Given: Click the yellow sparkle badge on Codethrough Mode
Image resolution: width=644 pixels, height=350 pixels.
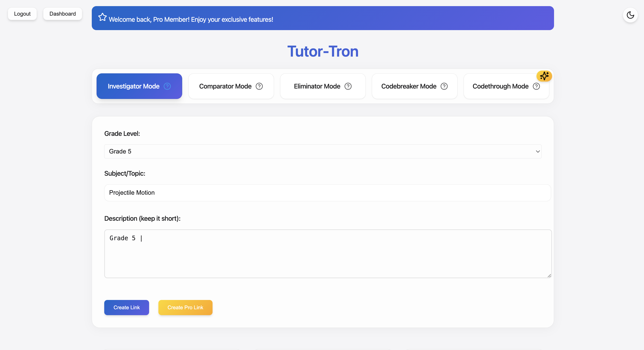Looking at the screenshot, I should point(544,76).
